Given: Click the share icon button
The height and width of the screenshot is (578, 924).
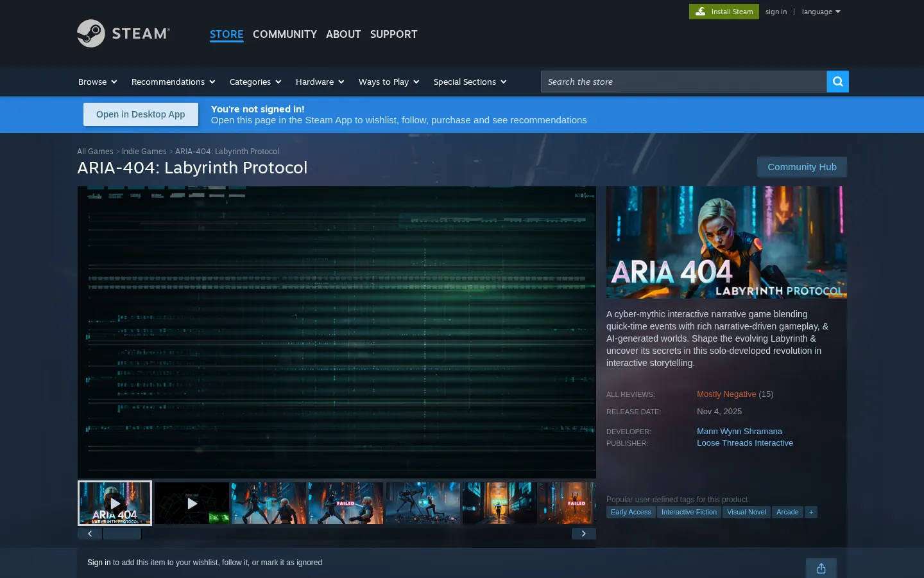Looking at the screenshot, I should [x=821, y=568].
